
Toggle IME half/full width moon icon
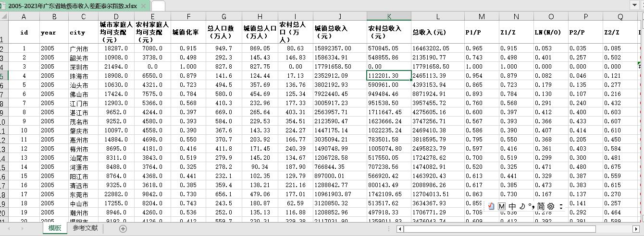tap(522, 206)
